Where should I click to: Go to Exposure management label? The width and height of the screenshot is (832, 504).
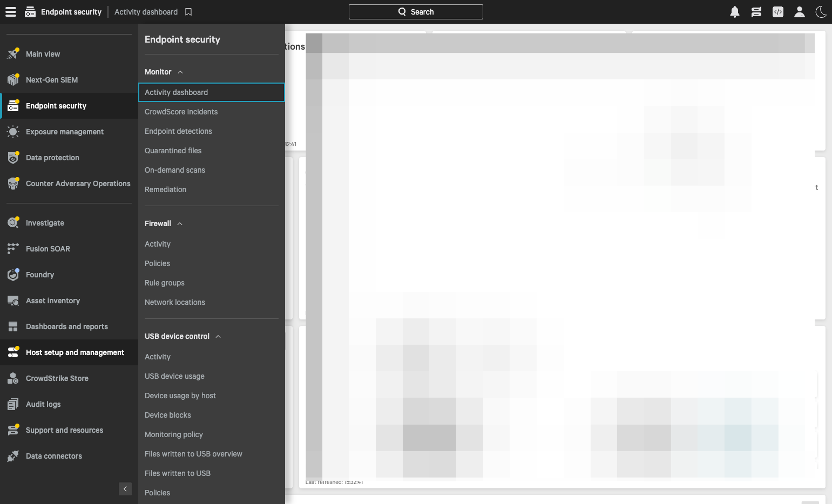65,132
